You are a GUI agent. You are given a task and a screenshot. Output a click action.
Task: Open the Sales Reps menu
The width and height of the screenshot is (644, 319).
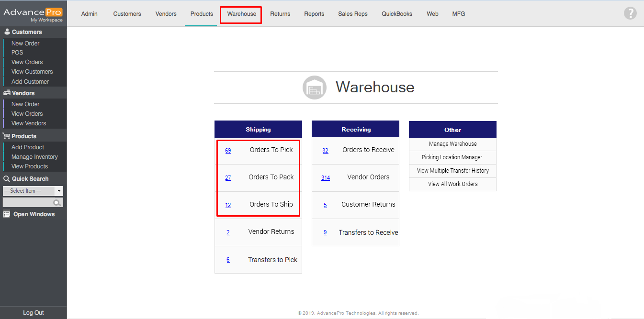[352, 14]
